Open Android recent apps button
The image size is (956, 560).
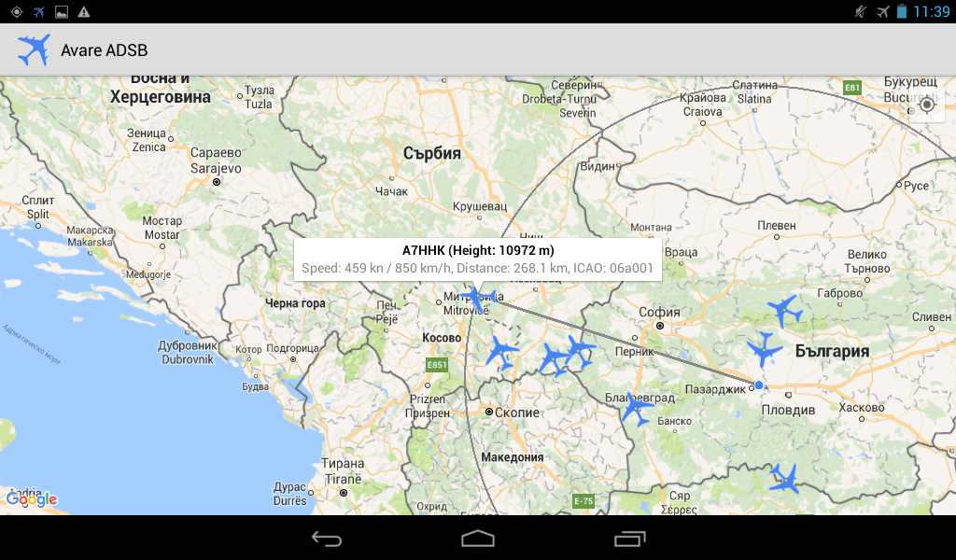(x=629, y=539)
